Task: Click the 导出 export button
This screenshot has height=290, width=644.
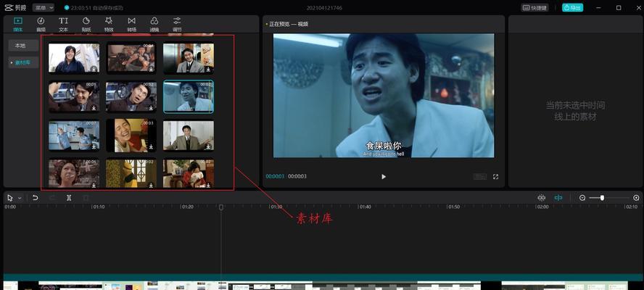Action: (x=572, y=7)
